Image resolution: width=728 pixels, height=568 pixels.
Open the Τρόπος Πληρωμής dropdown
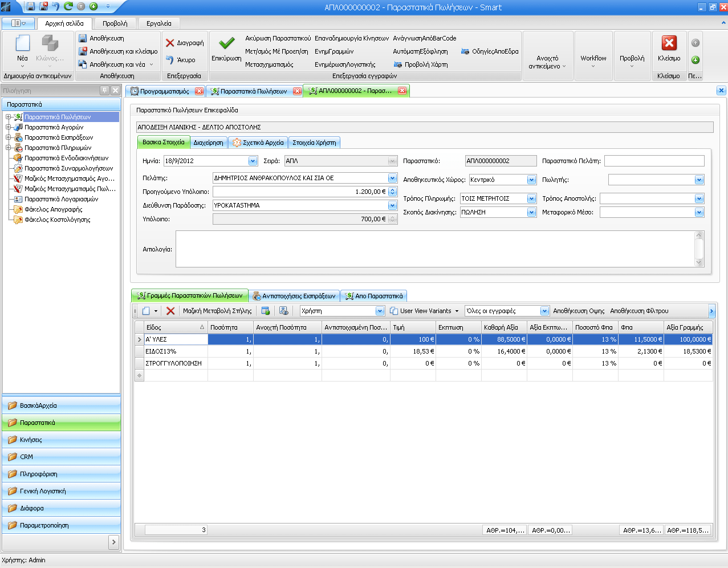(531, 198)
